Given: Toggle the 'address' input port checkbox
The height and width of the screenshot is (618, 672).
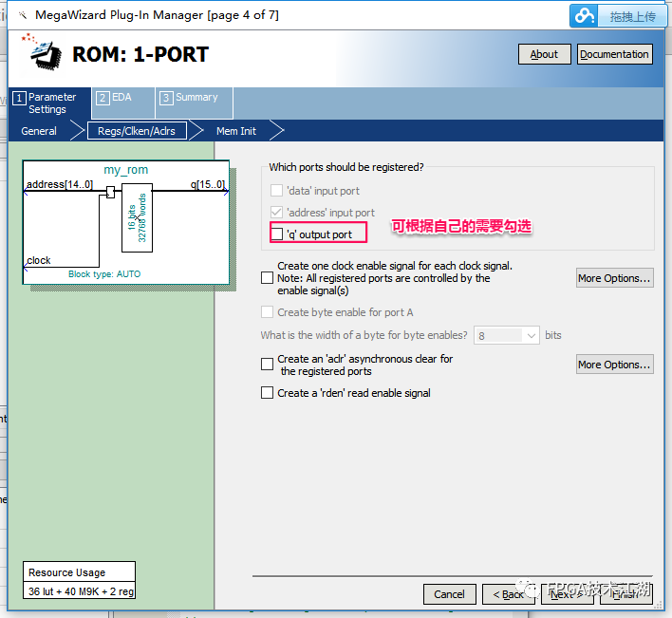Looking at the screenshot, I should 276,212.
